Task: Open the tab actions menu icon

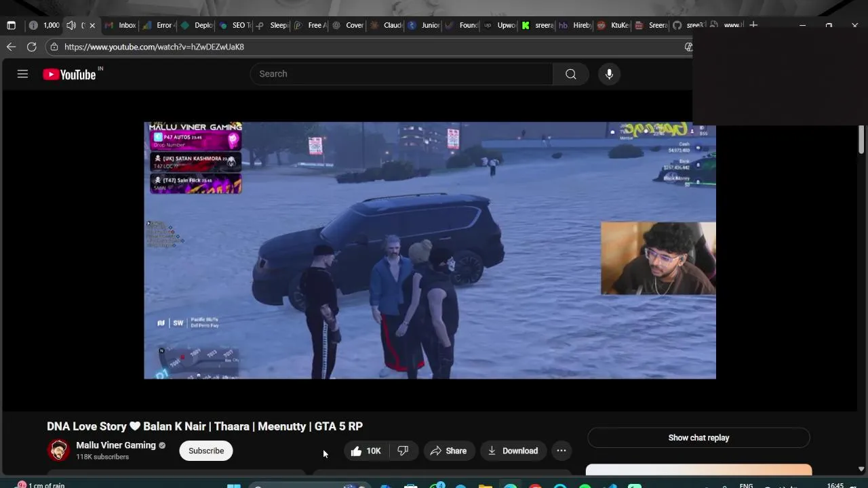Action: [11, 25]
